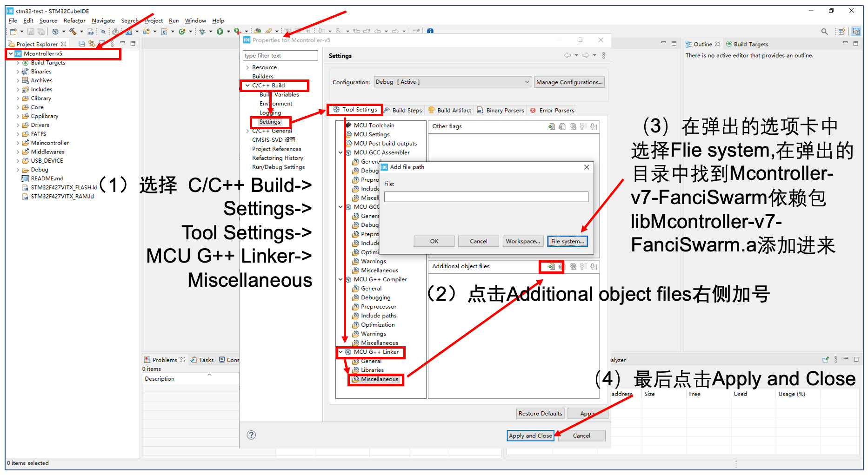Click the magnifier search icon top right

coord(825,32)
